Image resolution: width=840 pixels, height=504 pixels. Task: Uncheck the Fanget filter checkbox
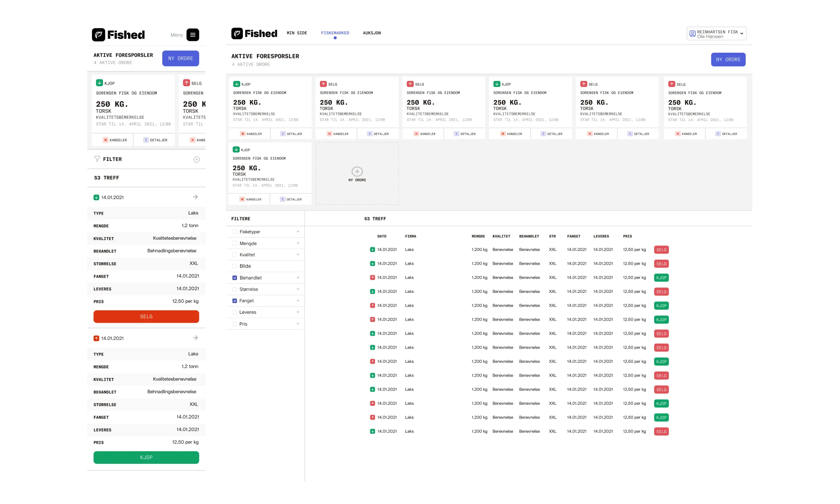pyautogui.click(x=235, y=301)
